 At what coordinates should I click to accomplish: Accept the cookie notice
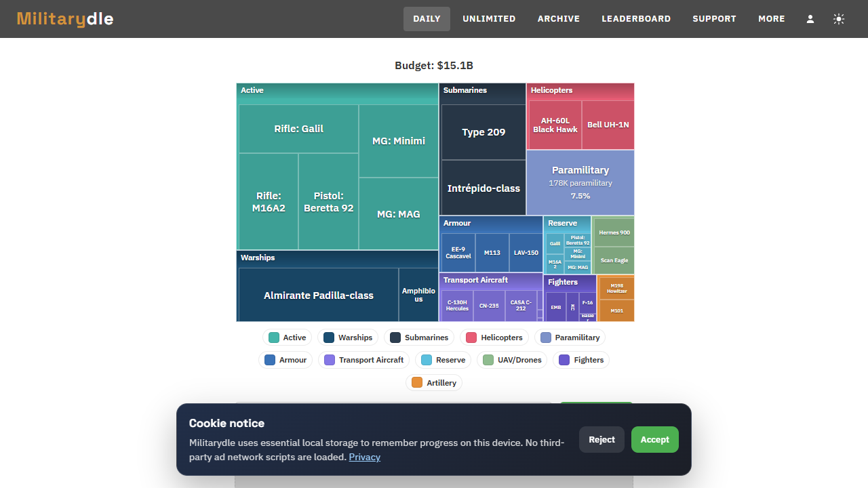pyautogui.click(x=655, y=440)
